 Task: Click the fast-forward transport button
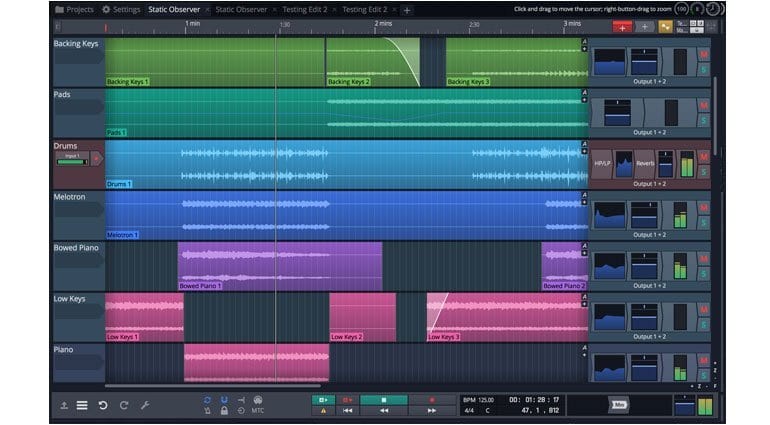pyautogui.click(x=432, y=411)
